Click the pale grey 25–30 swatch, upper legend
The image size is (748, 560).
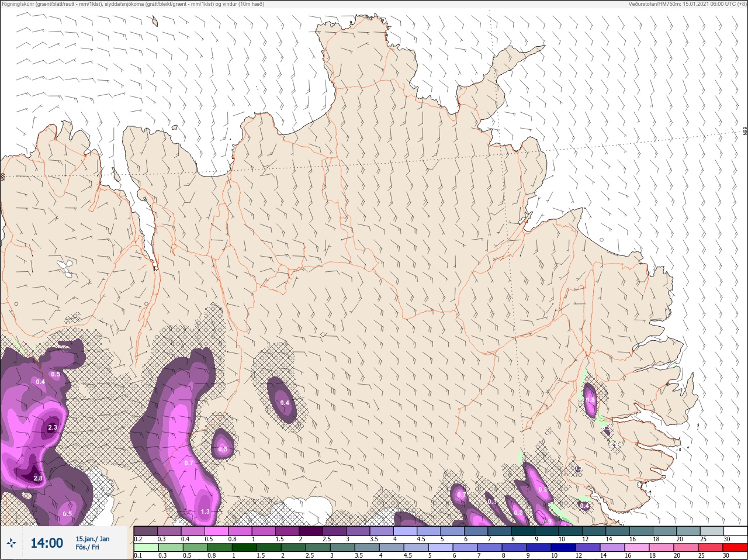(712, 531)
